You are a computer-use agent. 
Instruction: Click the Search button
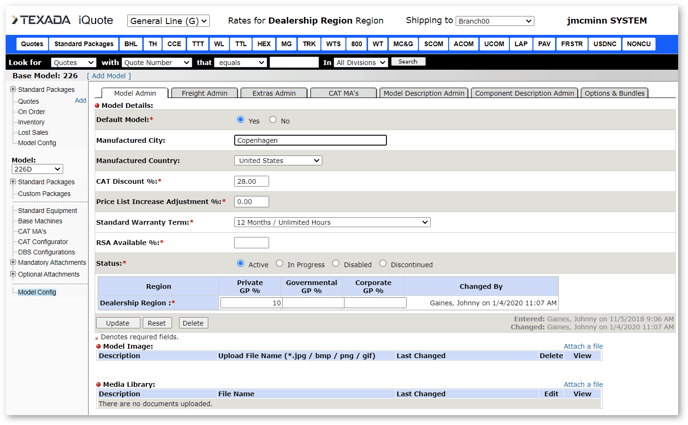pyautogui.click(x=408, y=62)
